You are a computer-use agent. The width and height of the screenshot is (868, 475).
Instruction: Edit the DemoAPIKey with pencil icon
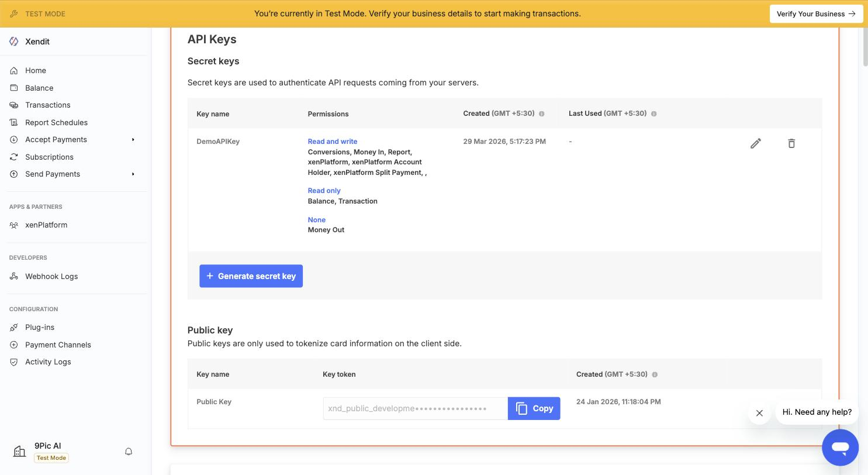point(756,143)
